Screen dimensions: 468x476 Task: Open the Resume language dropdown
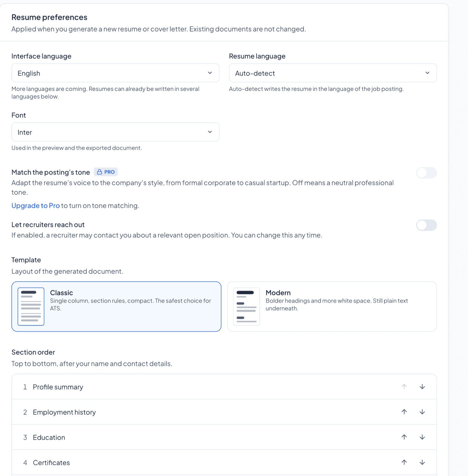[333, 73]
